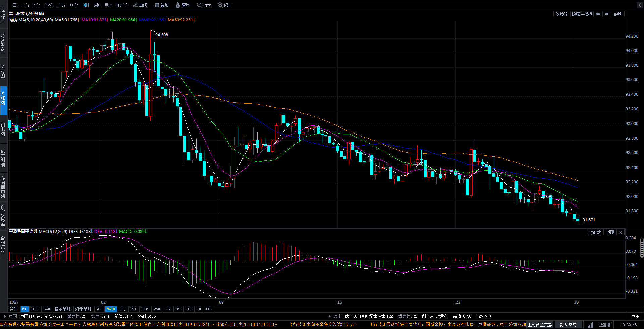The image size is (644, 329).
Task: Click 隐藏主指标 to hide main indicator
Action: pyautogui.click(x=582, y=14)
